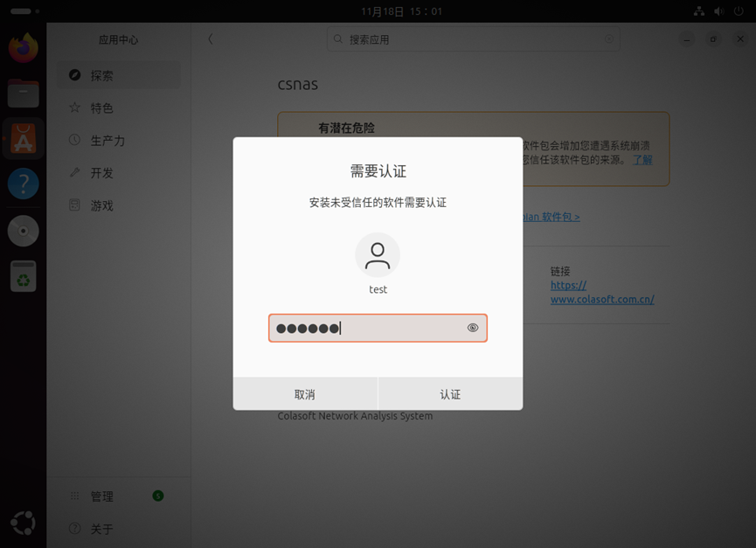The height and width of the screenshot is (548, 756).
Task: Open the Files folder icon in dock
Action: tap(23, 93)
